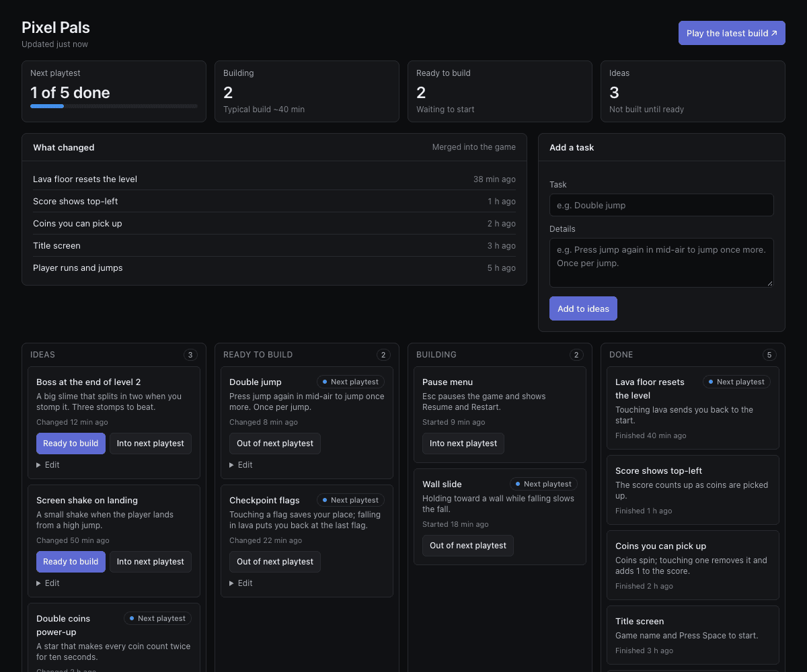807x672 pixels.
Task: Focus the Details textarea
Action: pos(661,263)
